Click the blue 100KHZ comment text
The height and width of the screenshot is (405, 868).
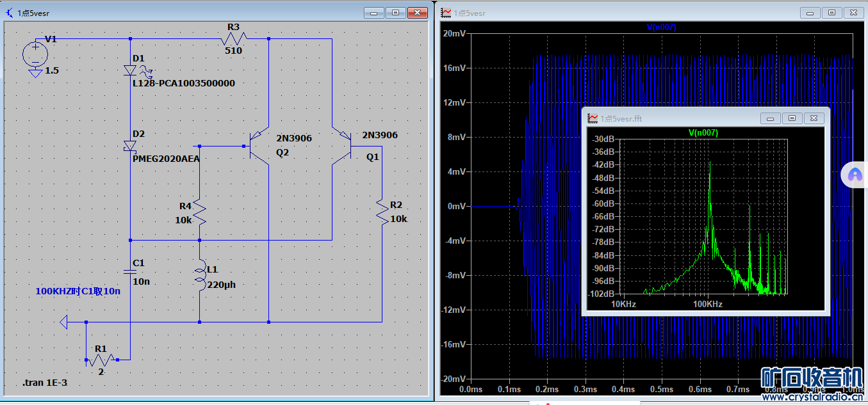[x=78, y=291]
